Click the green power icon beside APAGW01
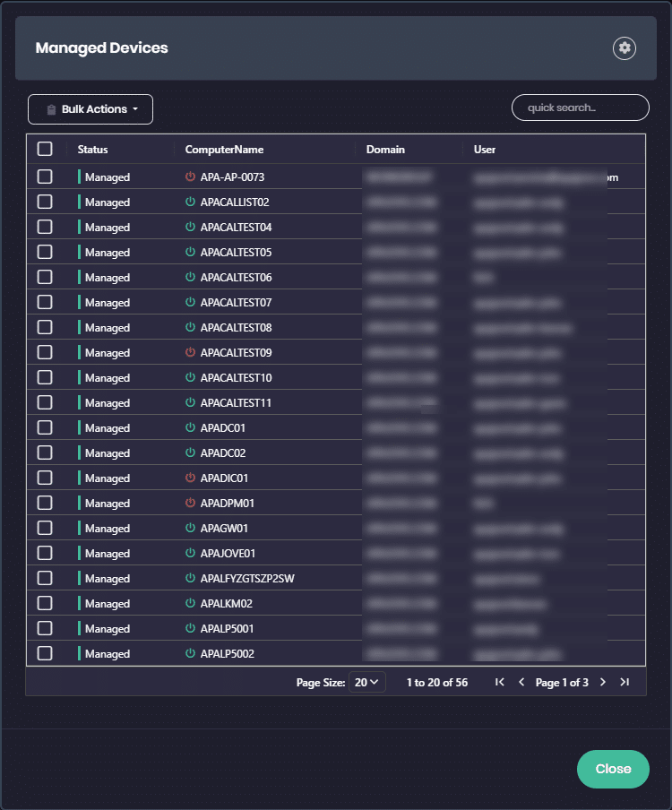672x810 pixels. [190, 529]
